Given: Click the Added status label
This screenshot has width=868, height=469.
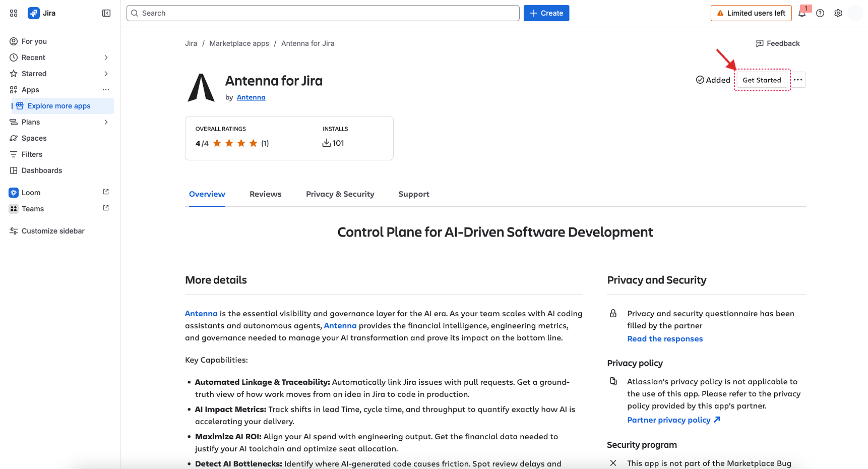Looking at the screenshot, I should (713, 80).
